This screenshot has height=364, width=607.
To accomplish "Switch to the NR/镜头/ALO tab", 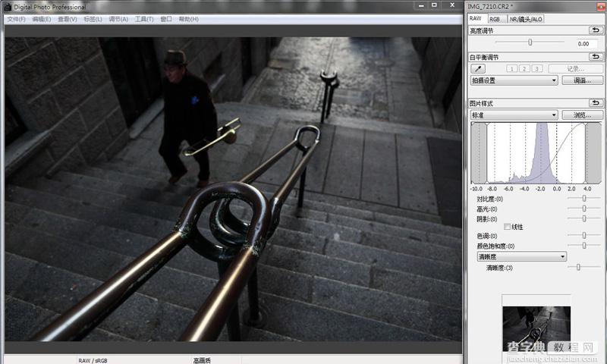I will point(526,19).
